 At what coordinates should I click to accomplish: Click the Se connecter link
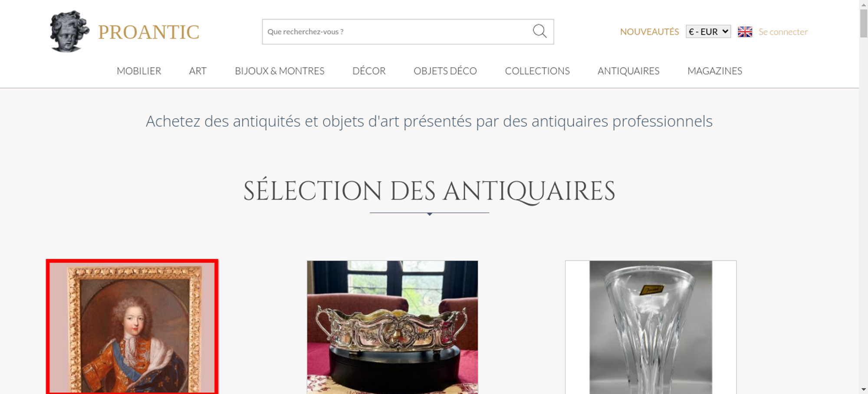[x=783, y=32]
